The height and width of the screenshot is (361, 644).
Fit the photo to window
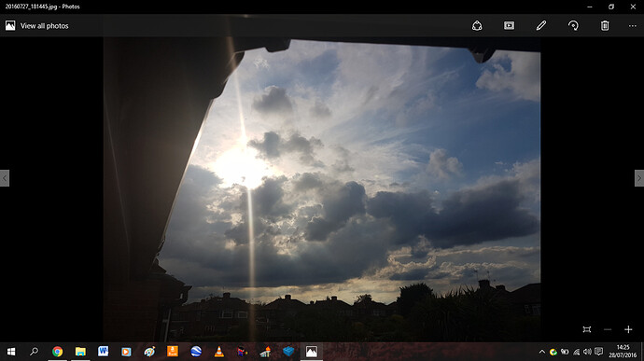pos(586,329)
